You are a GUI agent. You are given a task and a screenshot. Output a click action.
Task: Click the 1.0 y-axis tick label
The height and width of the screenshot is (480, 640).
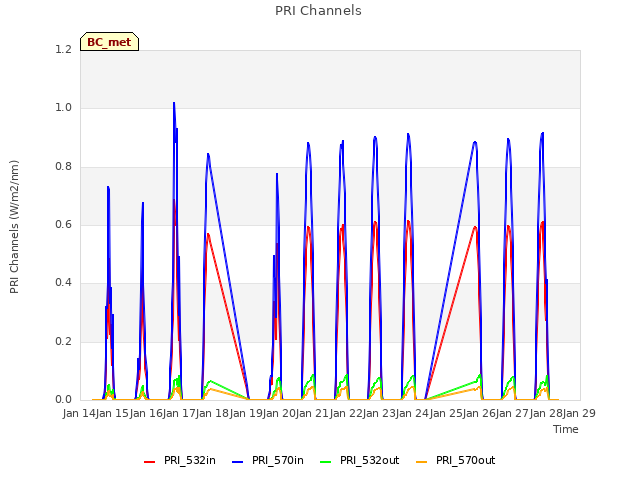tap(63, 108)
